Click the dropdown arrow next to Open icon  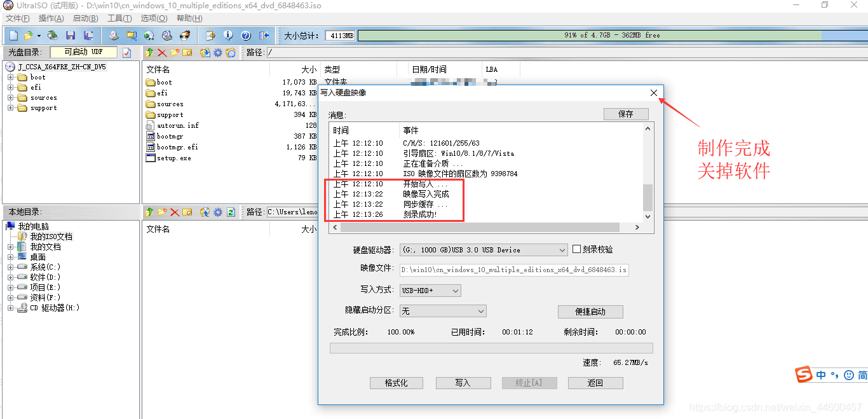39,36
